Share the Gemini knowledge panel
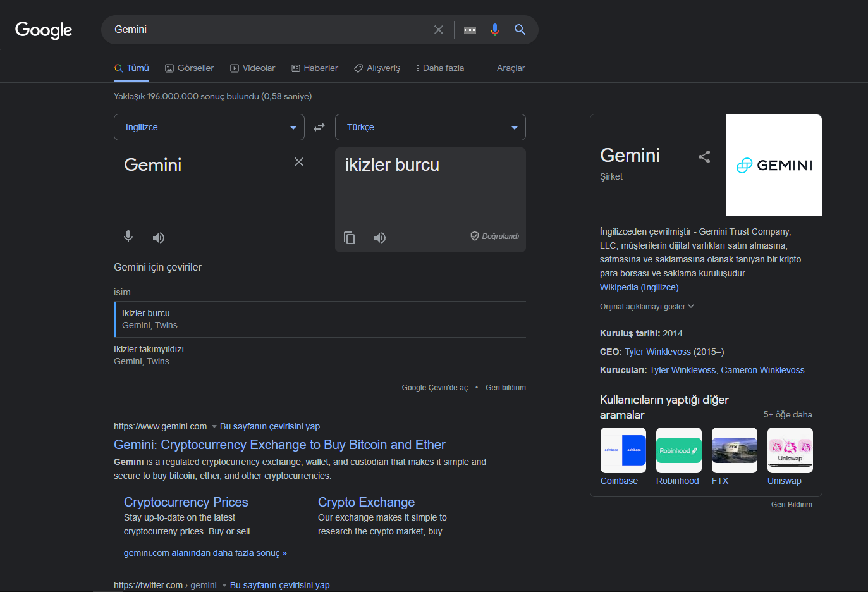The height and width of the screenshot is (592, 868). tap(704, 157)
